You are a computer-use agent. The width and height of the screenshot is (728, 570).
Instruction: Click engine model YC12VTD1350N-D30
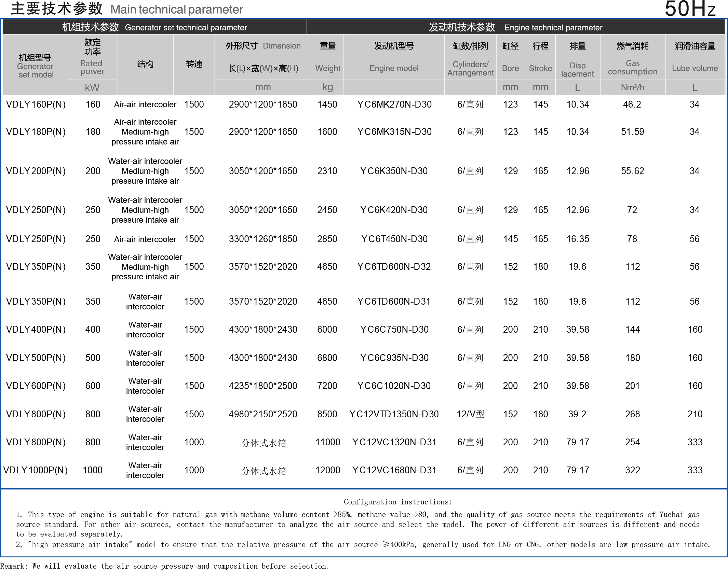(394, 414)
